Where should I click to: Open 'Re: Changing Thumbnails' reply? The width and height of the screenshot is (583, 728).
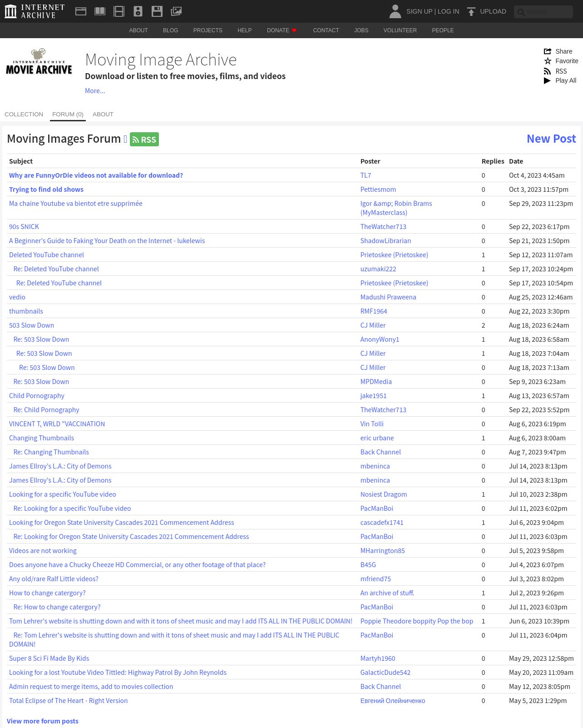pyautogui.click(x=51, y=452)
